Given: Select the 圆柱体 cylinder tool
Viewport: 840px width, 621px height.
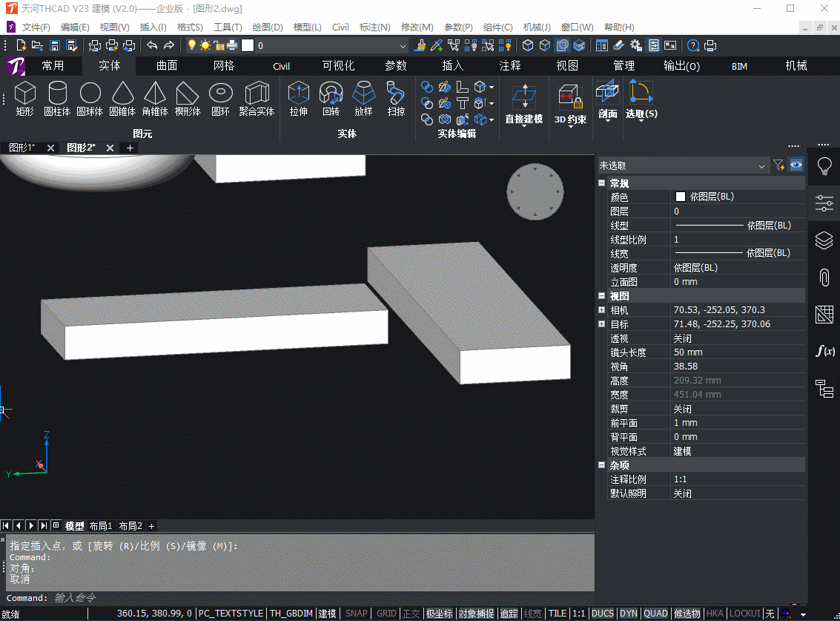Looking at the screenshot, I should coord(57,98).
